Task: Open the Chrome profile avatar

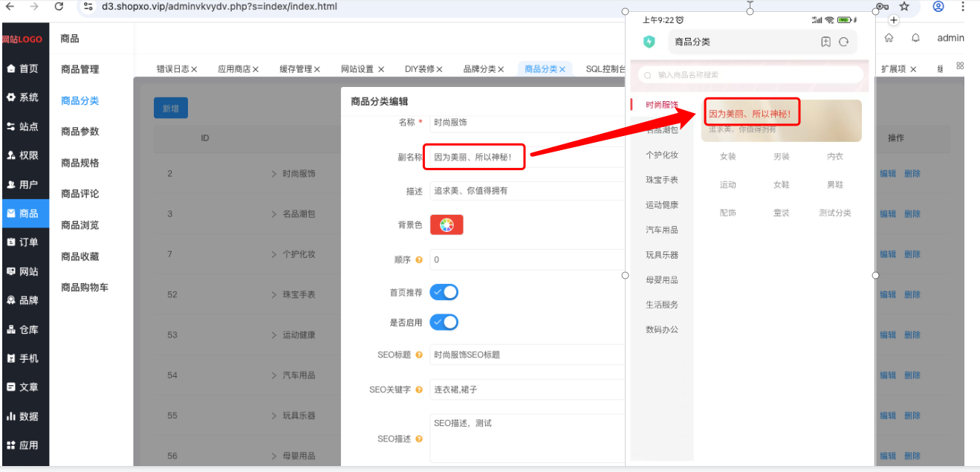Action: [x=938, y=6]
